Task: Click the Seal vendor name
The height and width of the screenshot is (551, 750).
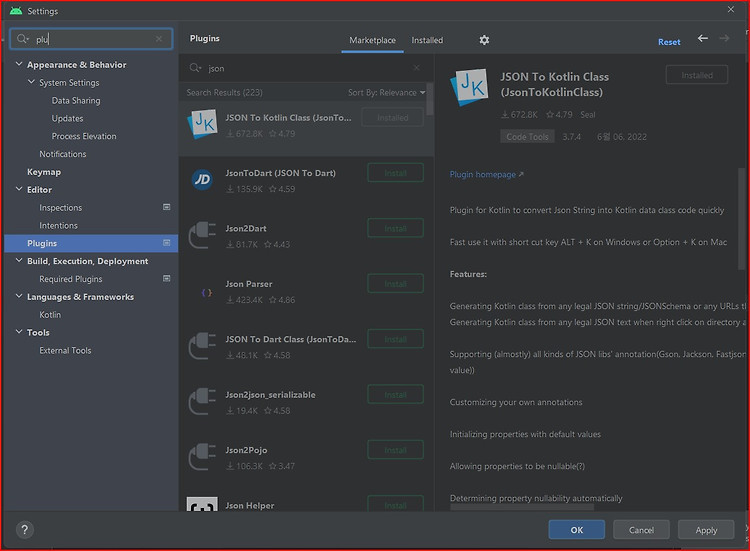Action: point(588,114)
